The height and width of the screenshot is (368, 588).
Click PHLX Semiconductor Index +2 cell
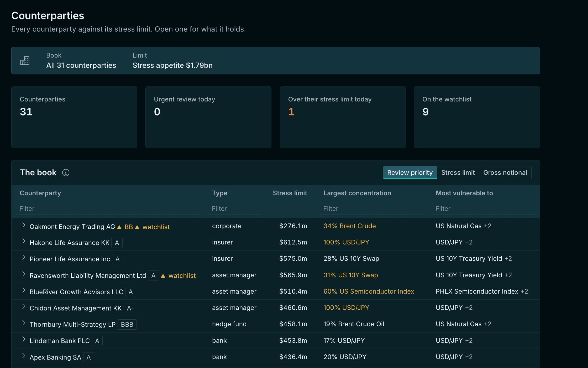(482, 292)
